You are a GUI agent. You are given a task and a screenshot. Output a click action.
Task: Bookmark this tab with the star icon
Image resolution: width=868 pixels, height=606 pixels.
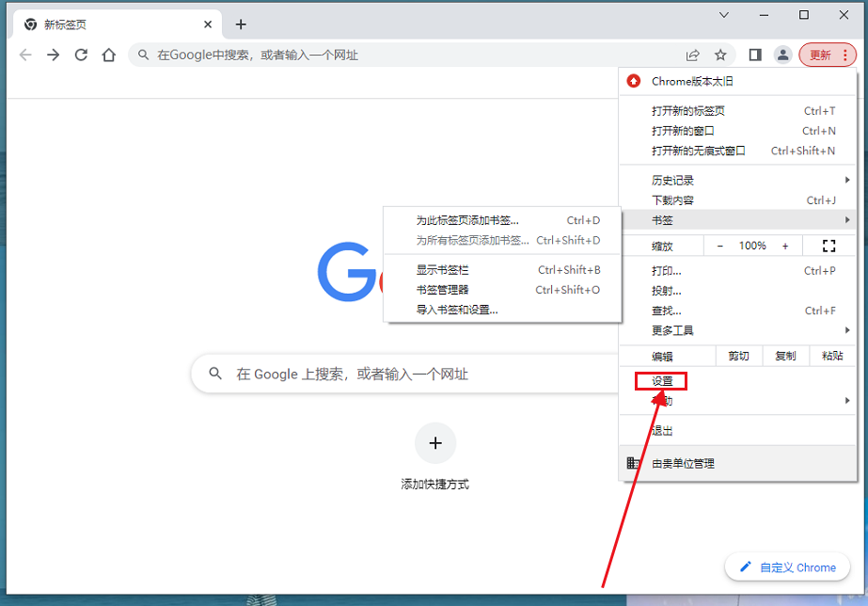coord(720,55)
